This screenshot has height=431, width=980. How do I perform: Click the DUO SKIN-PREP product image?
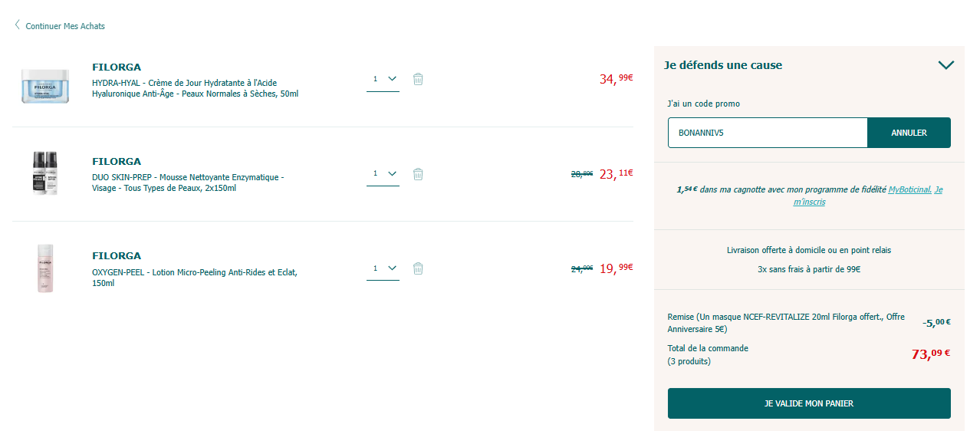45,173
